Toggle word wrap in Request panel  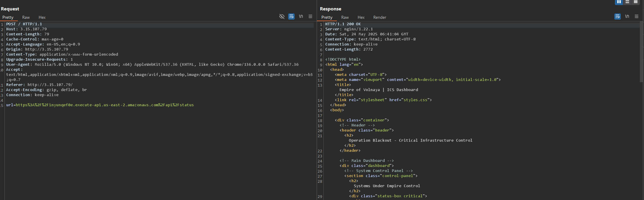[291, 16]
